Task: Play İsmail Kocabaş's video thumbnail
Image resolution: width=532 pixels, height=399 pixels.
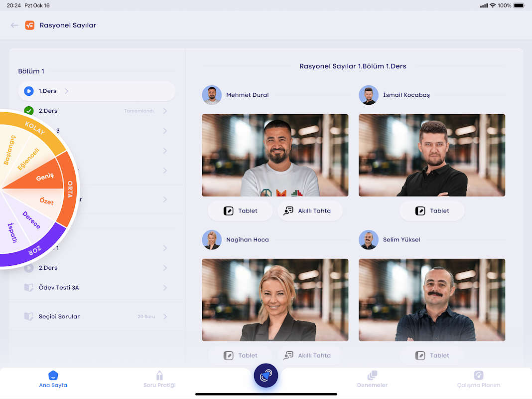Action: click(432, 155)
